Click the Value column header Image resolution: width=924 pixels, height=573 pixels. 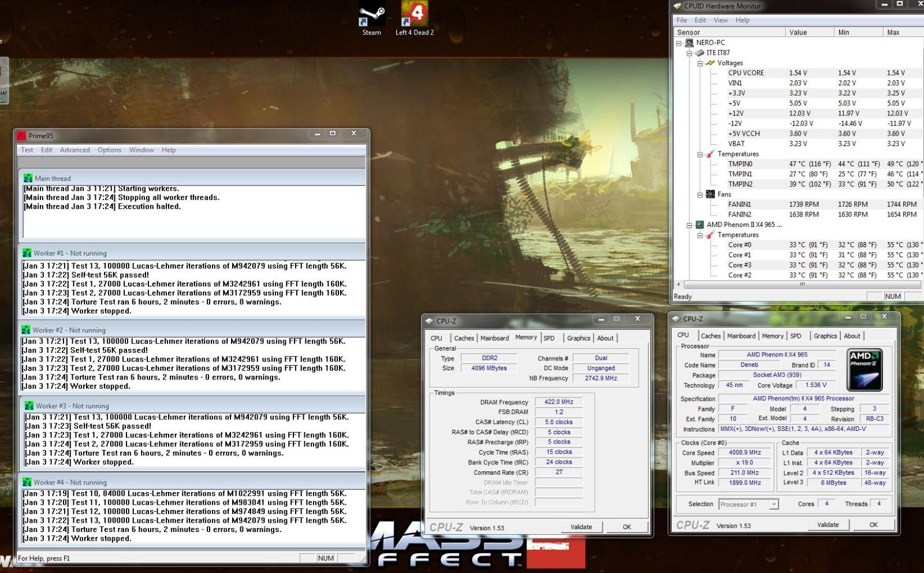pyautogui.click(x=810, y=32)
